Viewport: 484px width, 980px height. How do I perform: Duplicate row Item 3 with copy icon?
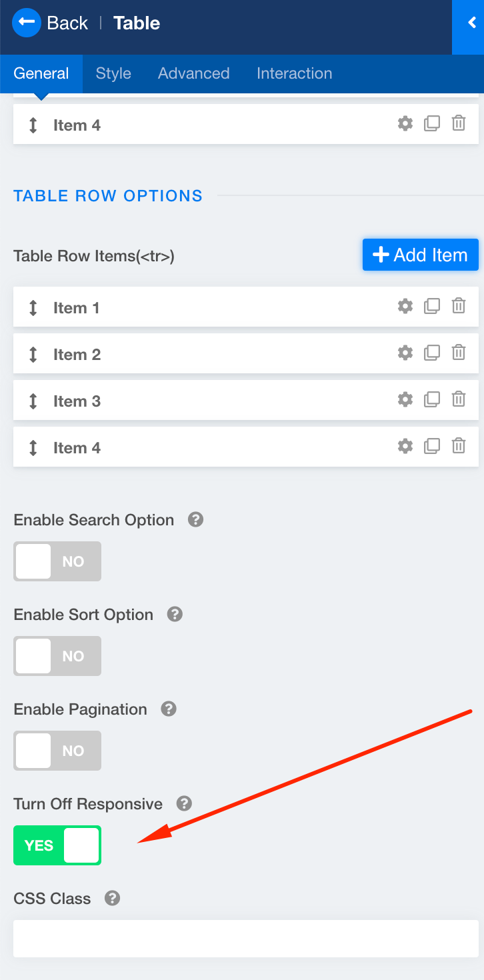point(432,400)
